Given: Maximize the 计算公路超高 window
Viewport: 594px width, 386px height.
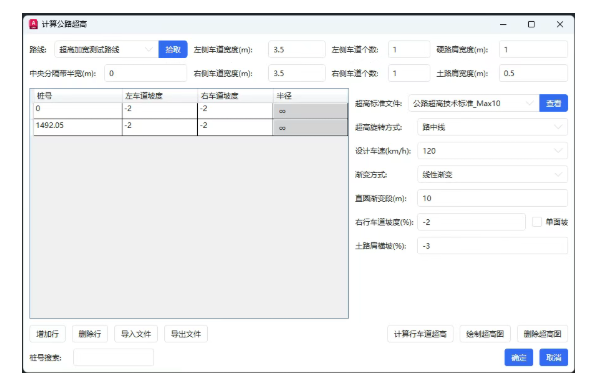Looking at the screenshot, I should click(x=531, y=24).
